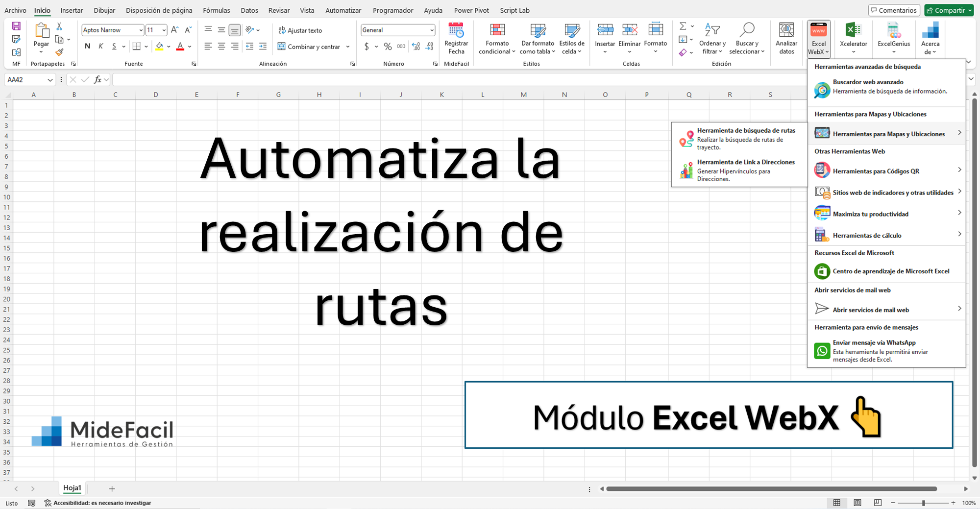Viewport: 980px width, 509px height.
Task: Toggle italic K formatting
Action: pyautogui.click(x=101, y=47)
